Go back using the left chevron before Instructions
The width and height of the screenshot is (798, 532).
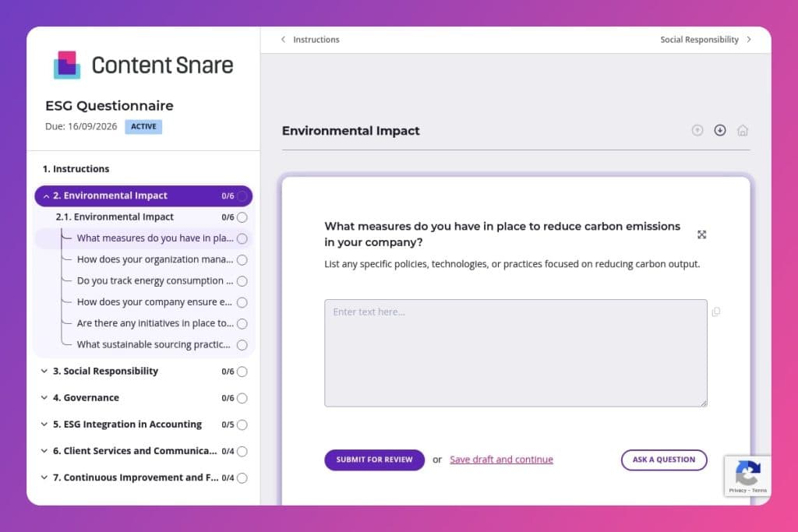tap(284, 39)
